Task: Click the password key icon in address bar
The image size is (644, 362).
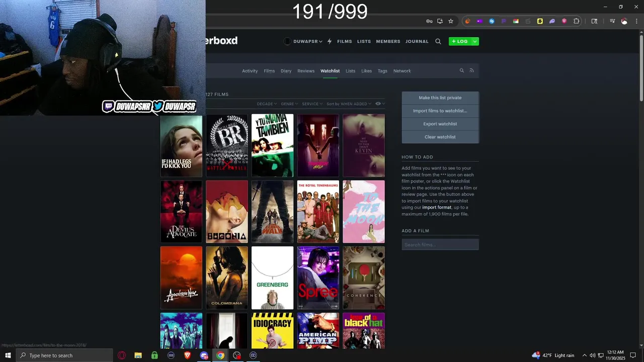Action: click(429, 21)
